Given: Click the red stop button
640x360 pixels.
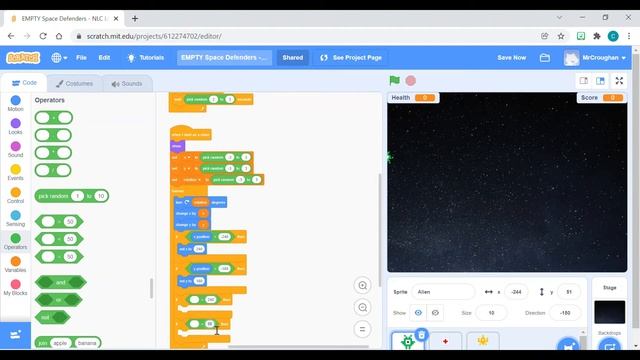Looking at the screenshot, I should click(411, 80).
